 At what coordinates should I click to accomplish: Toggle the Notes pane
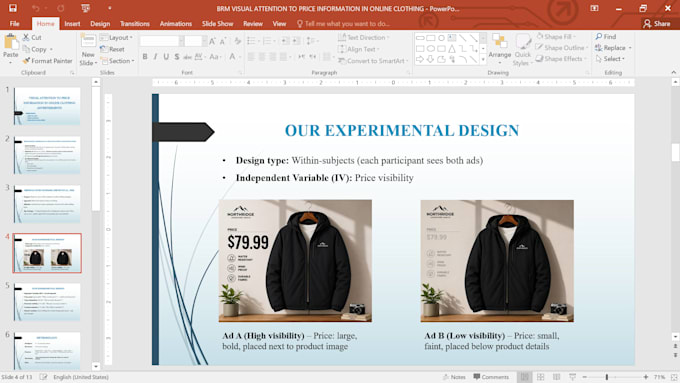(x=454, y=377)
